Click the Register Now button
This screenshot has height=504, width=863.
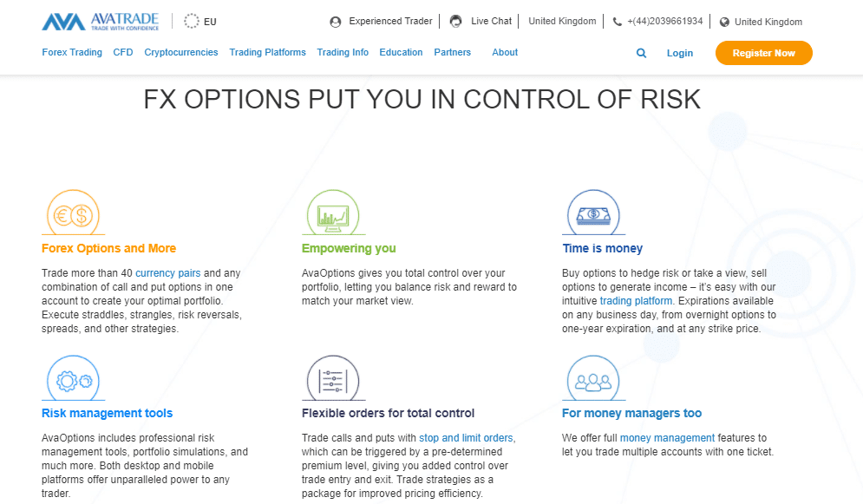tap(763, 53)
